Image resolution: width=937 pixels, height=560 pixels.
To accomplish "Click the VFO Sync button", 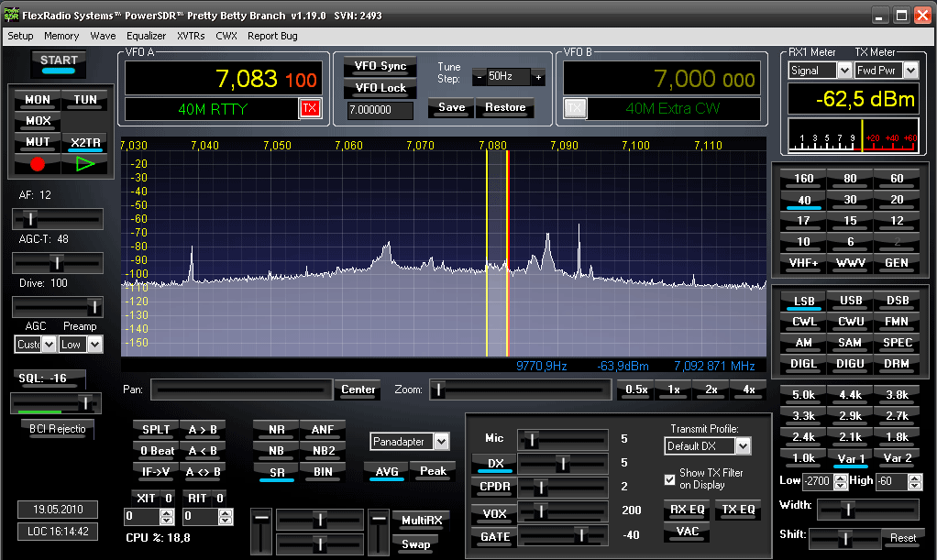I will coord(380,67).
